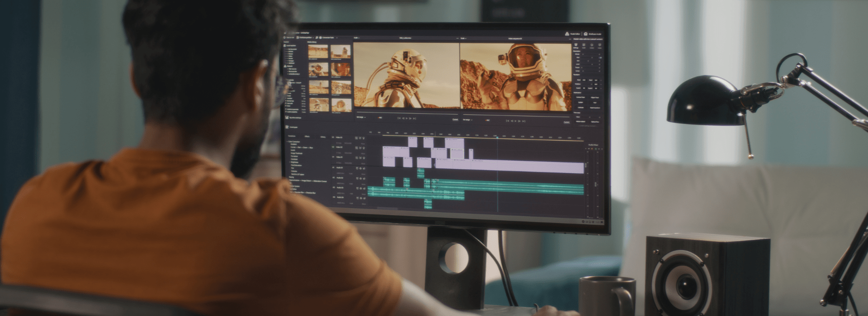Play the left source viewer clip
Screen dimensions: 868x316
click(407, 118)
